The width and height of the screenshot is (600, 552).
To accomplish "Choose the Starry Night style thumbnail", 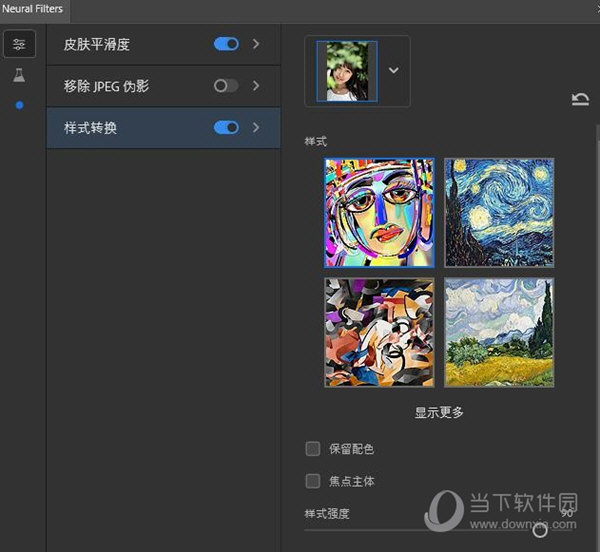I will [x=499, y=213].
